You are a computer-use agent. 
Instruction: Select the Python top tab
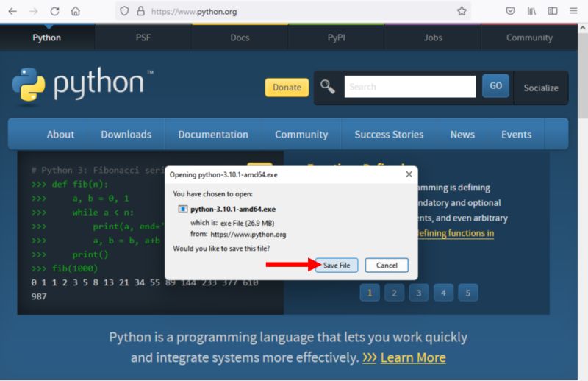[47, 38]
